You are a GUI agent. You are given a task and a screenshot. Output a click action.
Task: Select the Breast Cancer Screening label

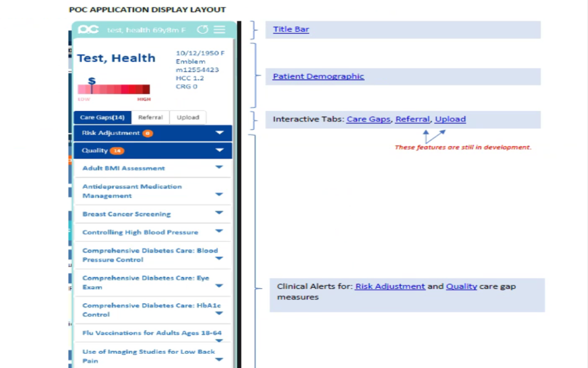click(x=126, y=214)
